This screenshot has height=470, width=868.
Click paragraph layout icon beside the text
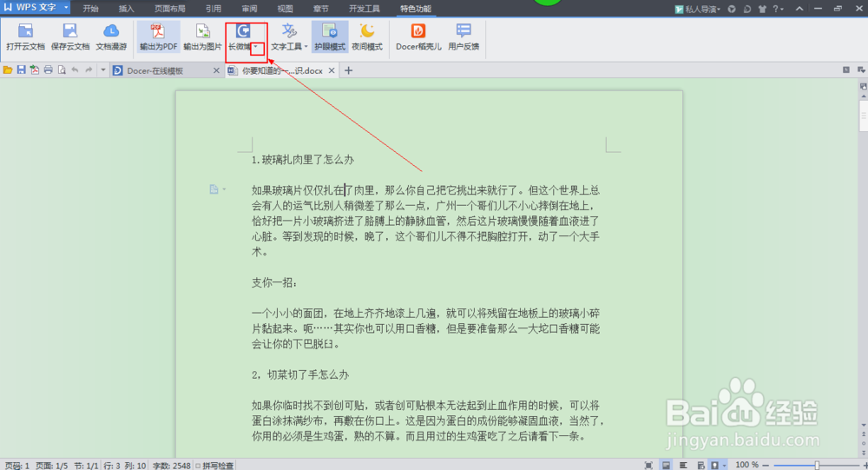(214, 189)
